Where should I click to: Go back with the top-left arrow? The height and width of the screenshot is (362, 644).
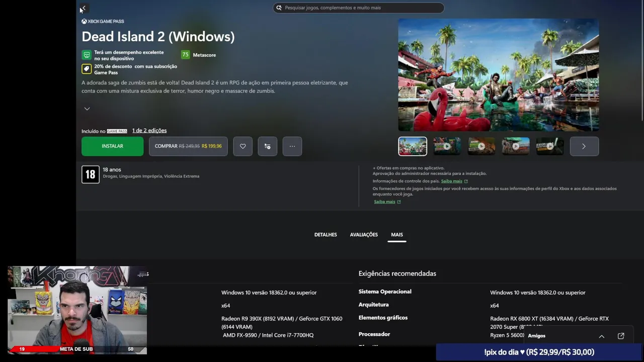click(84, 8)
